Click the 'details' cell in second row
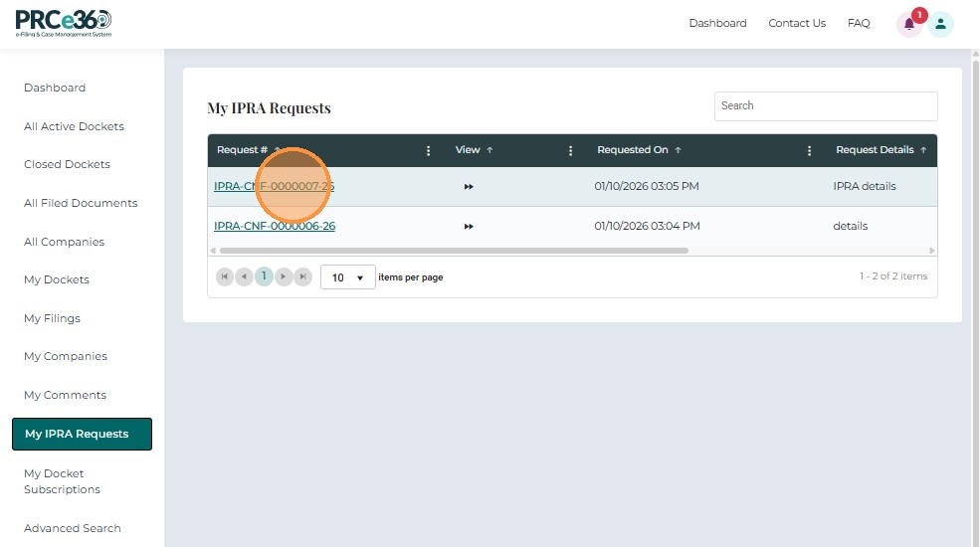The image size is (980, 547). coord(850,226)
